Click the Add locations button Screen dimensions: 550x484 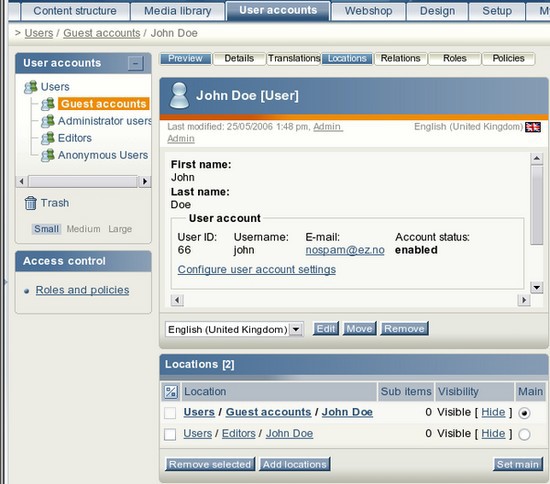(295, 464)
